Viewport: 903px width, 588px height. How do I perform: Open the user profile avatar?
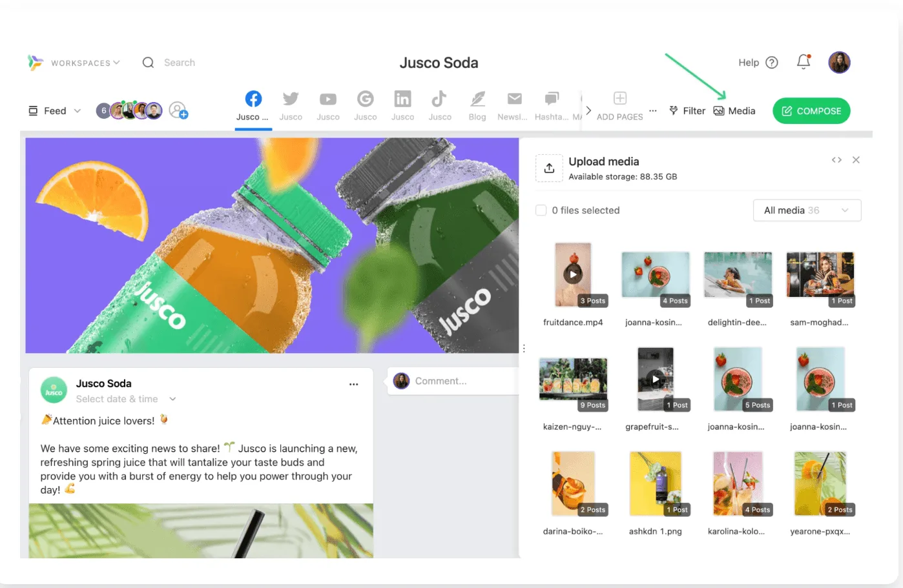click(839, 63)
